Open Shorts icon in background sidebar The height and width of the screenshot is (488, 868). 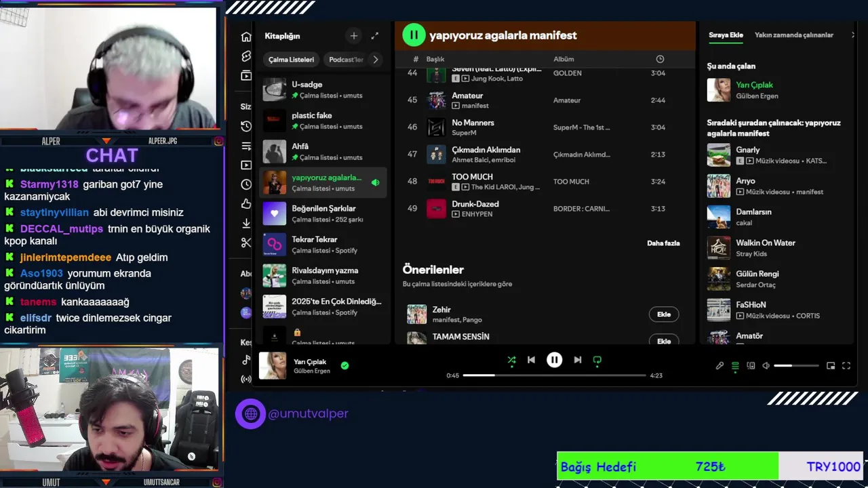(x=246, y=56)
